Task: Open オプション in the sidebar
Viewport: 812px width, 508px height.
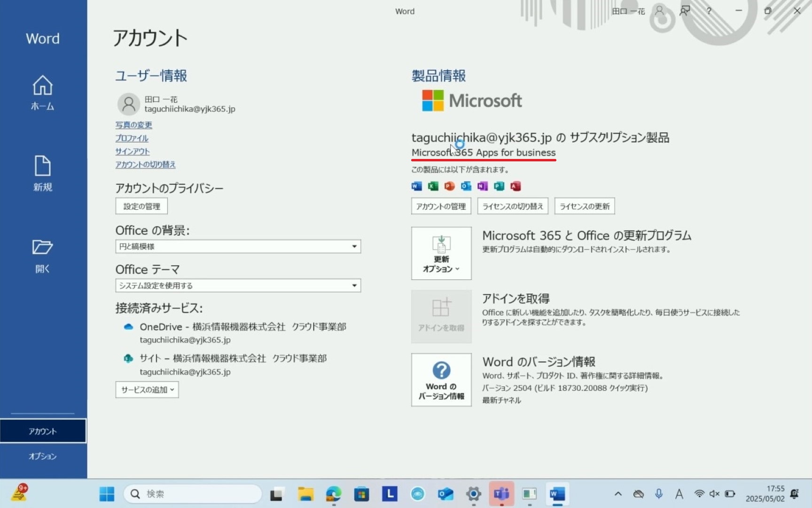Action: coord(43,456)
